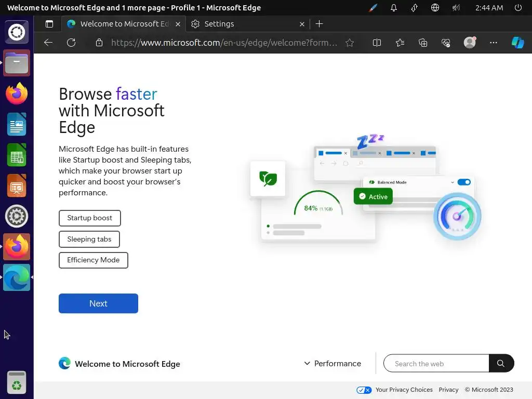The height and width of the screenshot is (399, 532).
Task: Switch to the Settings tab
Action: pyautogui.click(x=248, y=24)
